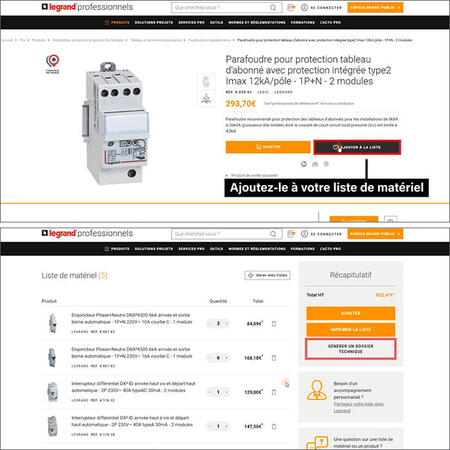Select the 3D diagram view icon beside the product photo

(x=206, y=99)
